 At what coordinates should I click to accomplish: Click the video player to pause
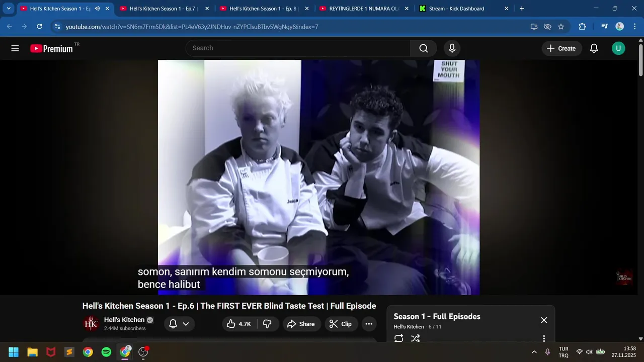pyautogui.click(x=318, y=177)
